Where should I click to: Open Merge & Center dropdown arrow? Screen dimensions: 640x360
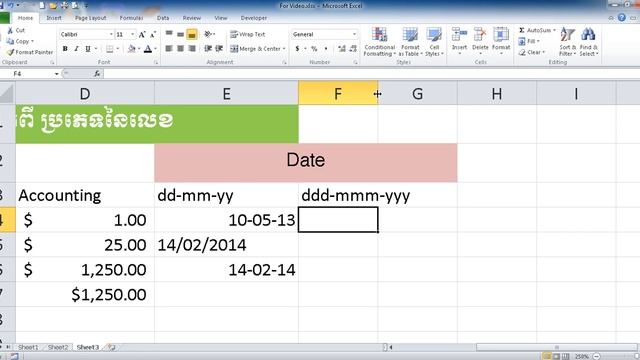(x=284, y=49)
